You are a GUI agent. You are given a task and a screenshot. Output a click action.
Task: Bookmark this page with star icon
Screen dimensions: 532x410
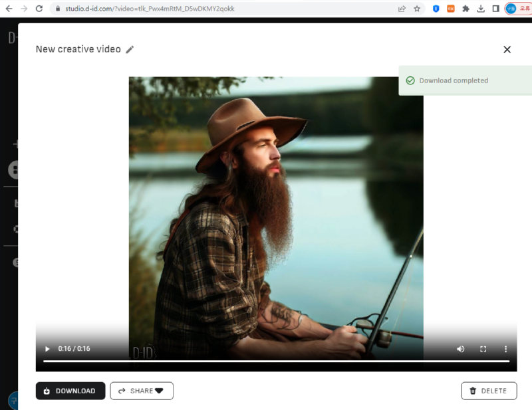417,9
